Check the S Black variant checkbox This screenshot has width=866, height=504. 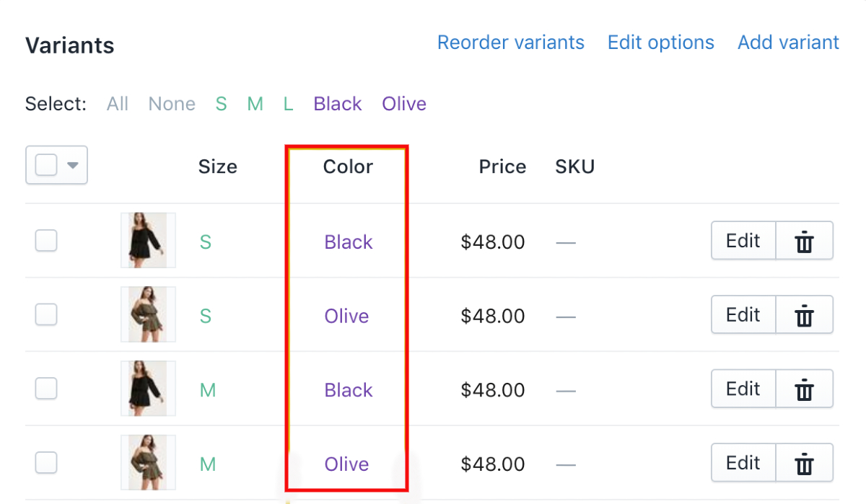click(46, 241)
